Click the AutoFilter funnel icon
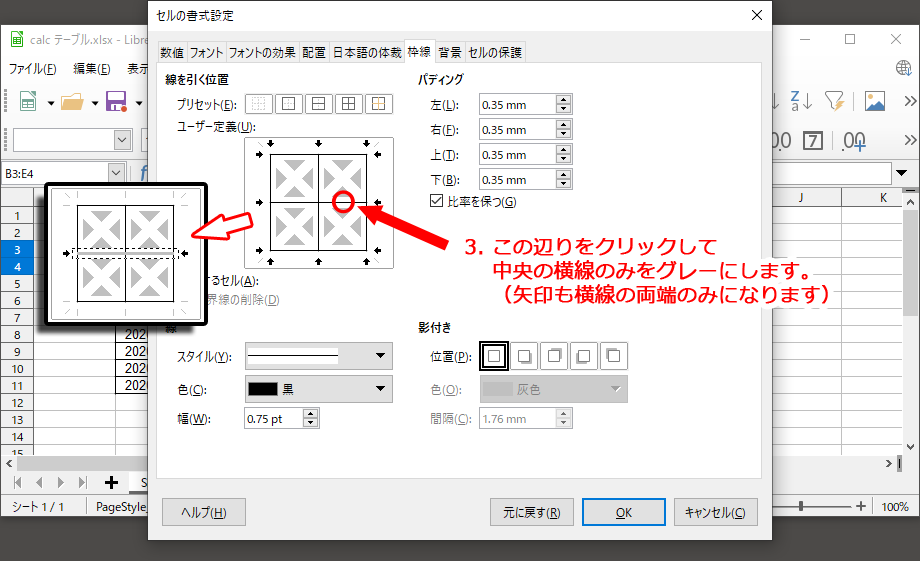920x561 pixels. pos(834,101)
